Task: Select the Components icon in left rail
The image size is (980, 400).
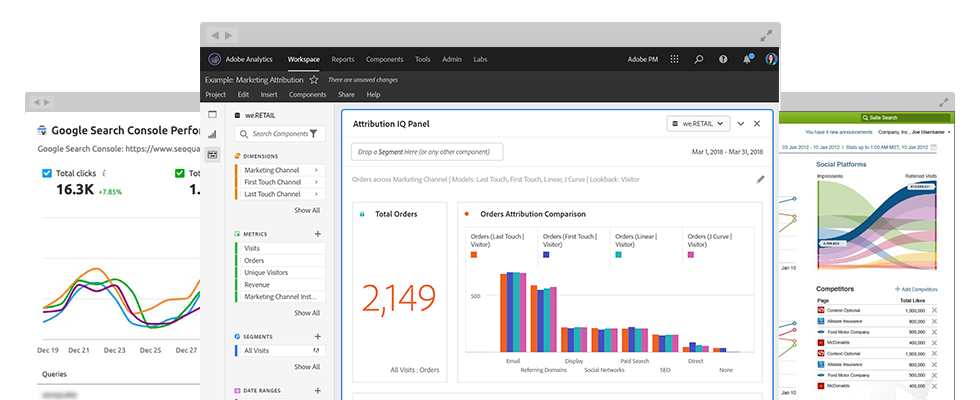Action: pos(212,154)
